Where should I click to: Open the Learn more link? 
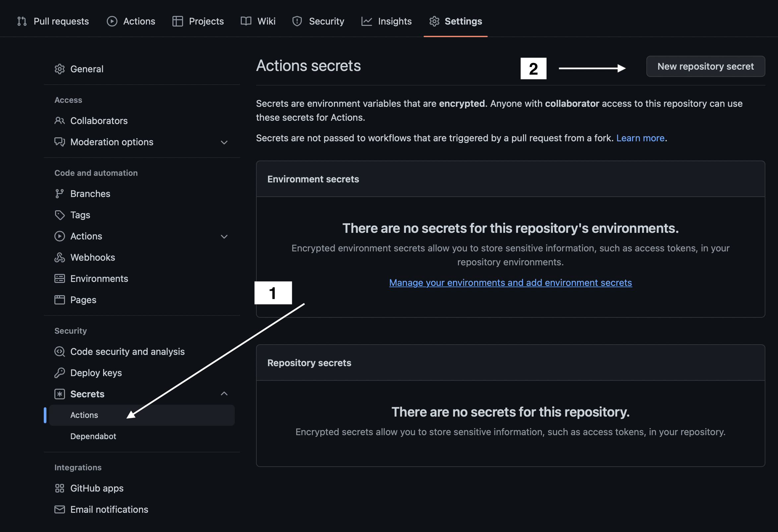640,138
